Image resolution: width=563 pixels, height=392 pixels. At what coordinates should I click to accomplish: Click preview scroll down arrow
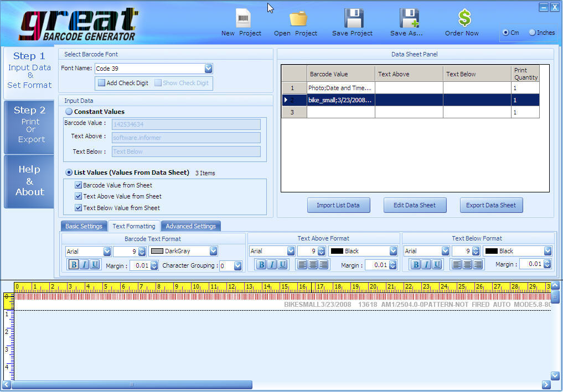(555, 375)
